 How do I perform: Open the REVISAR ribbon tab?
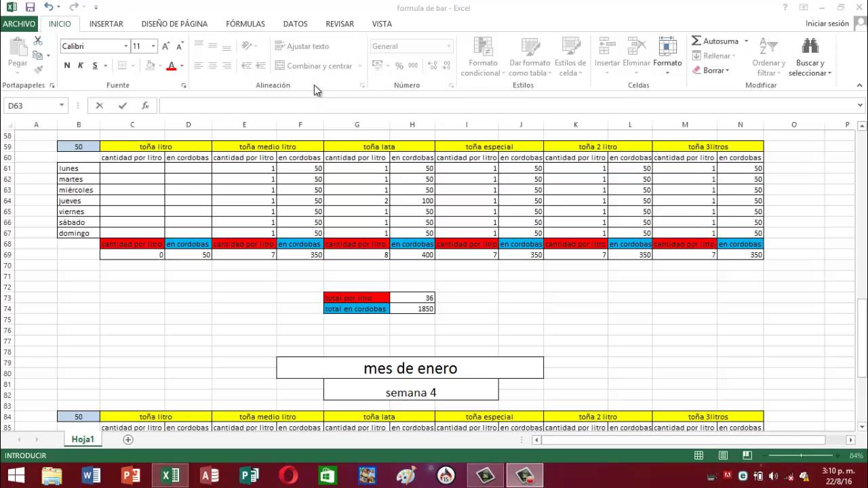point(340,24)
